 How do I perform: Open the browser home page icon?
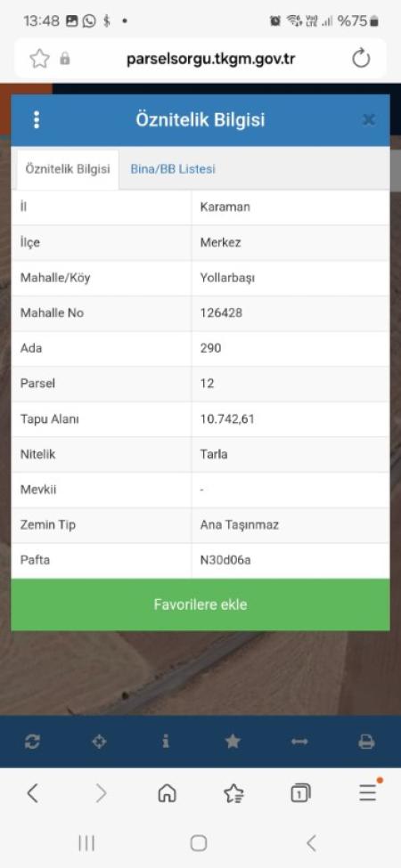tap(167, 793)
